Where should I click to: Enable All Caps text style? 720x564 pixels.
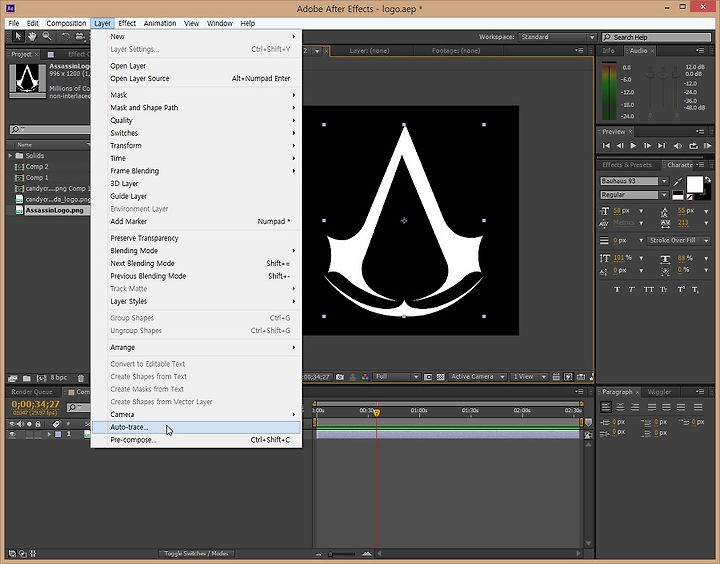coord(648,289)
